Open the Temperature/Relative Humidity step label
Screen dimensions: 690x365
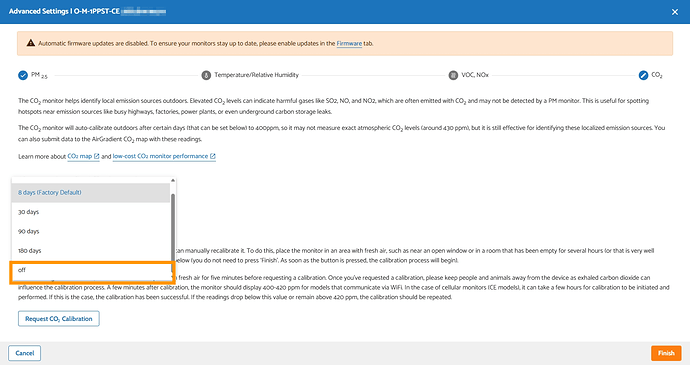(x=257, y=75)
